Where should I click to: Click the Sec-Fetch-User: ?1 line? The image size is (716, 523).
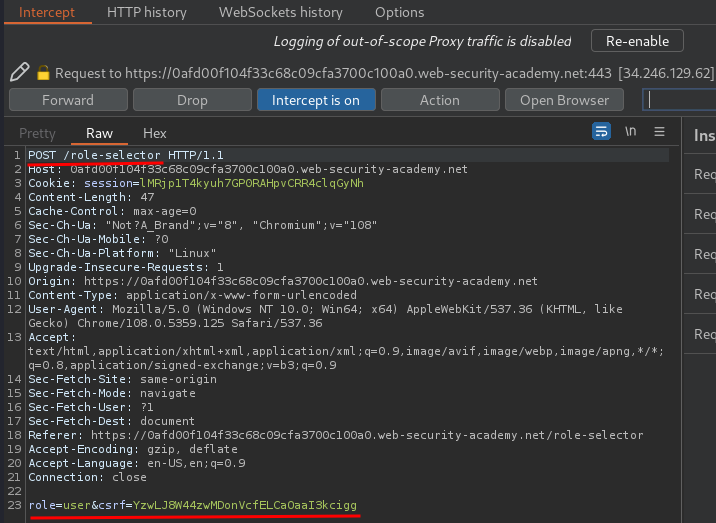(x=91, y=407)
